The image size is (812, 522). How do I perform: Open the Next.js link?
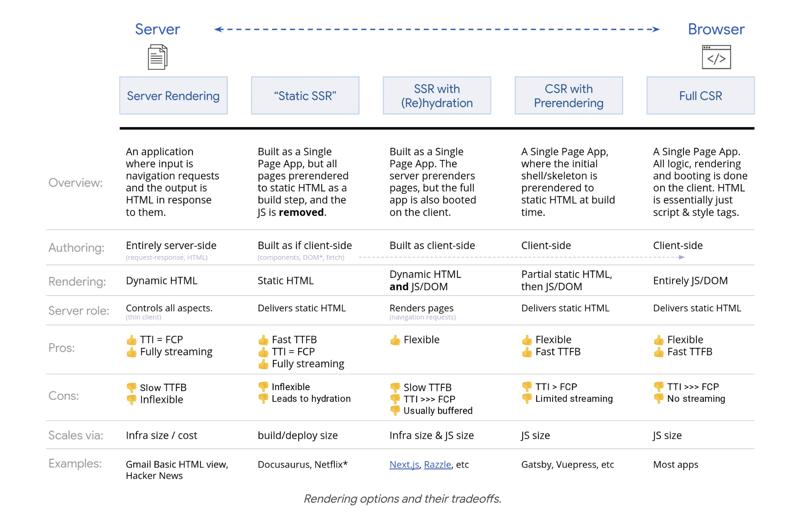[x=404, y=464]
